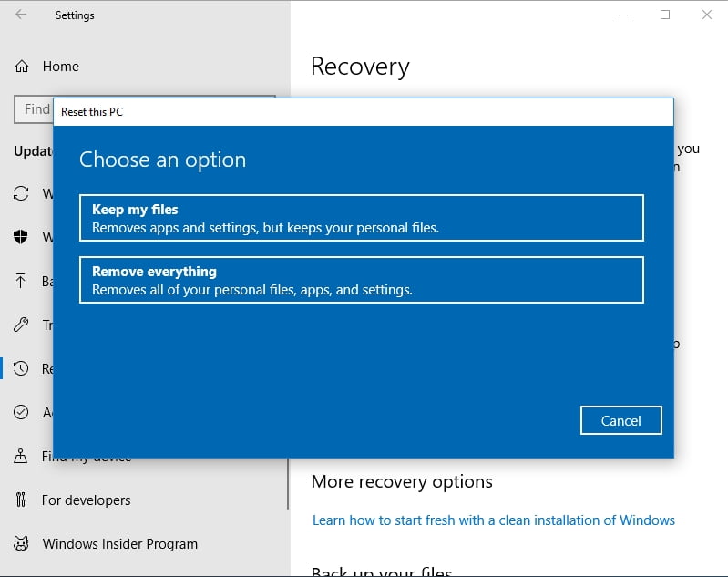Click the sidebar vertical scrollbar
728x577 pixels.
tap(288, 483)
